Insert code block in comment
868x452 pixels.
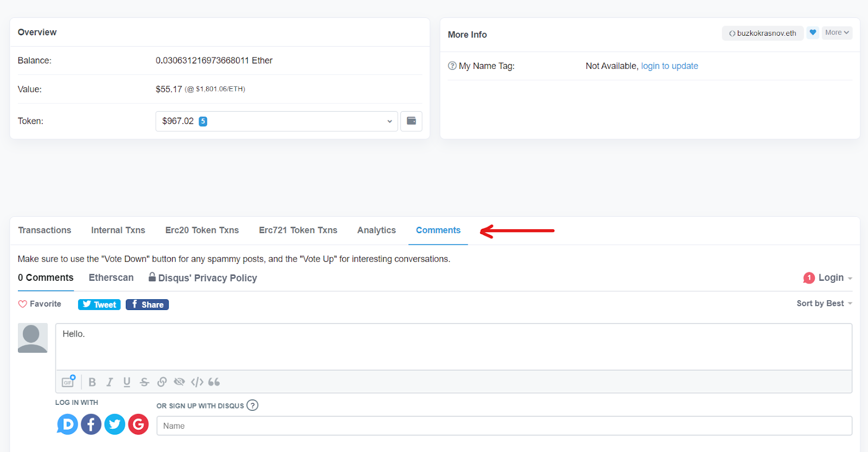pos(197,382)
